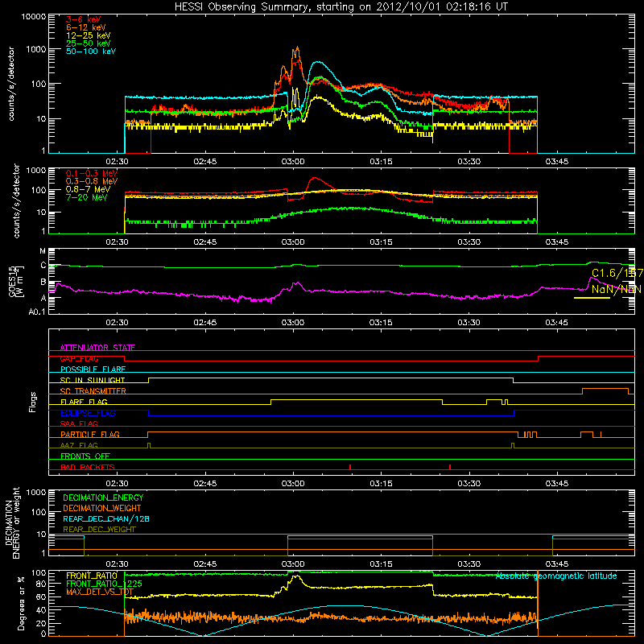
Task: Select the 12-25 keV legend label
Action: point(89,35)
